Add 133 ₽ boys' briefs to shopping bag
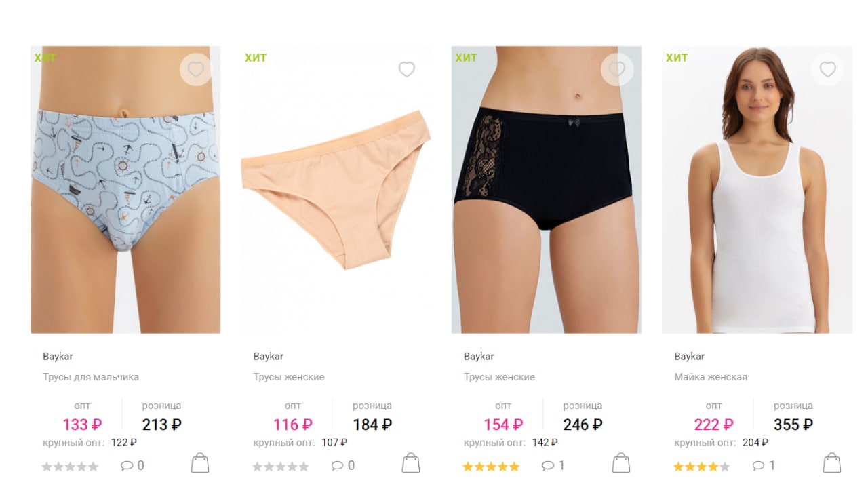 [x=200, y=463]
